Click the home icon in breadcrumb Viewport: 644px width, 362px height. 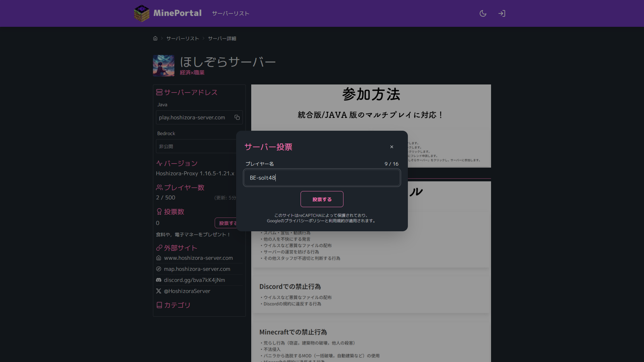tap(155, 38)
